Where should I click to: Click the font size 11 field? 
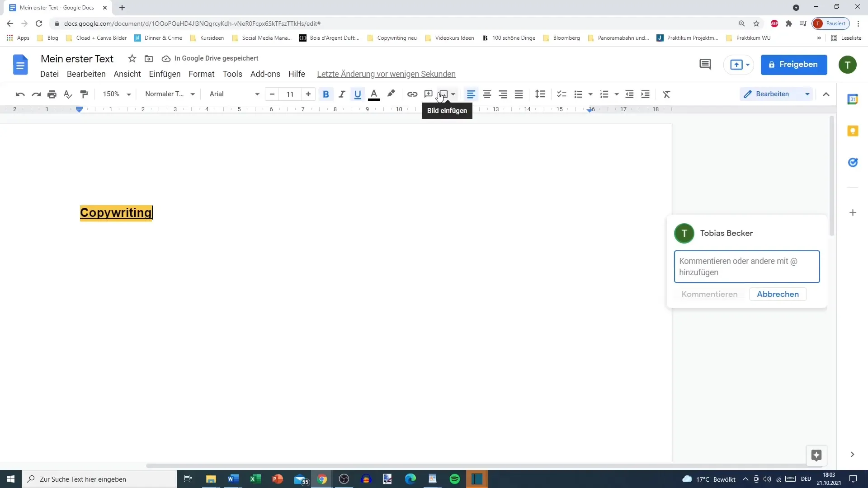pos(290,94)
